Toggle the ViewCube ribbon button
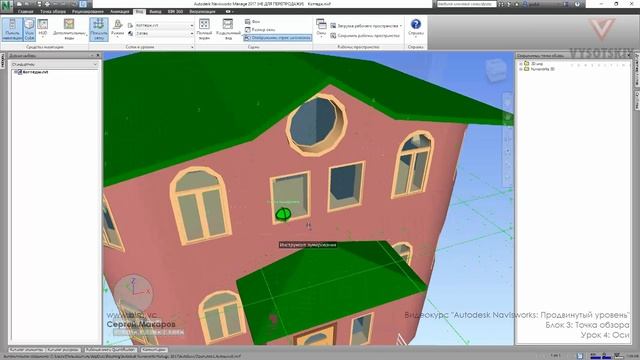This screenshot has height=360, width=640. 29,29
